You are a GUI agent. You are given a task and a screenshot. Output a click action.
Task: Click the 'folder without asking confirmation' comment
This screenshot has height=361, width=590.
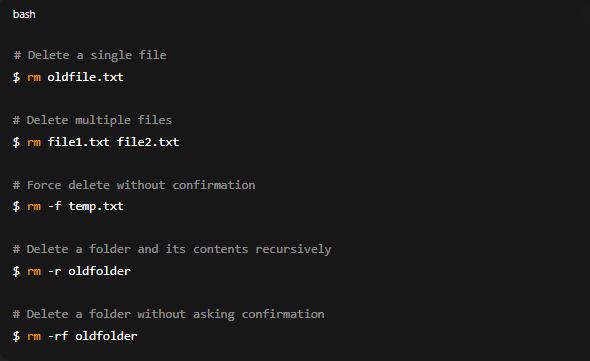click(207, 314)
